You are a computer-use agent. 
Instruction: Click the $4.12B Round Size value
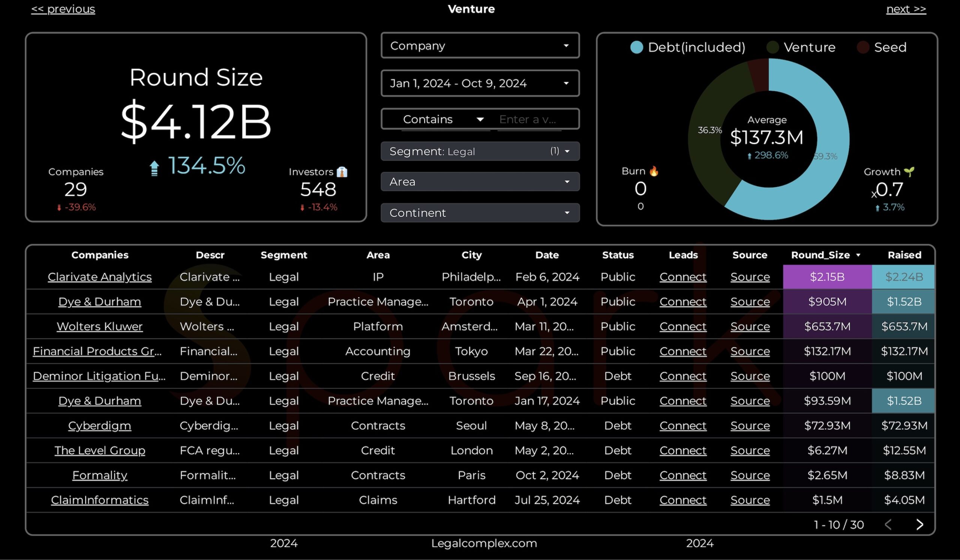196,122
